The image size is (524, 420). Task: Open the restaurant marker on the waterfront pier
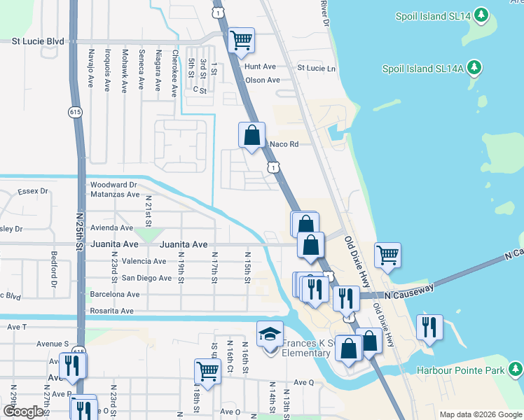pyautogui.click(x=429, y=328)
